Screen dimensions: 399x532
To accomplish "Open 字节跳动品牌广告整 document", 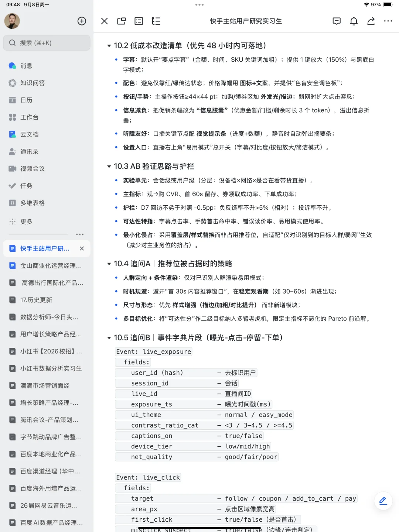I will click(x=47, y=437).
